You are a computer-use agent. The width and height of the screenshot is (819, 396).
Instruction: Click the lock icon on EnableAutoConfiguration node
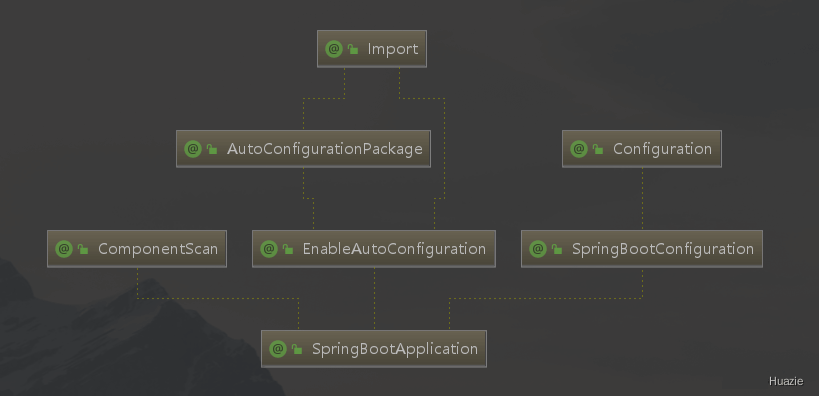coord(288,249)
